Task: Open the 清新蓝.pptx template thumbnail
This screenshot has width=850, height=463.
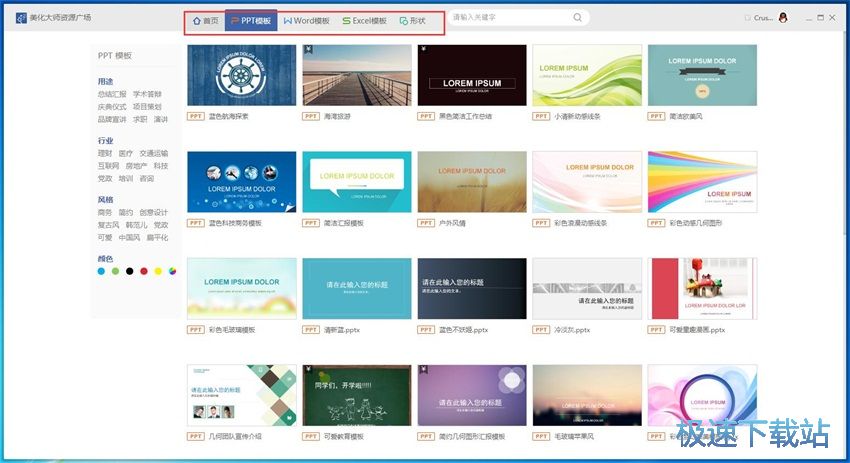Action: pos(357,288)
